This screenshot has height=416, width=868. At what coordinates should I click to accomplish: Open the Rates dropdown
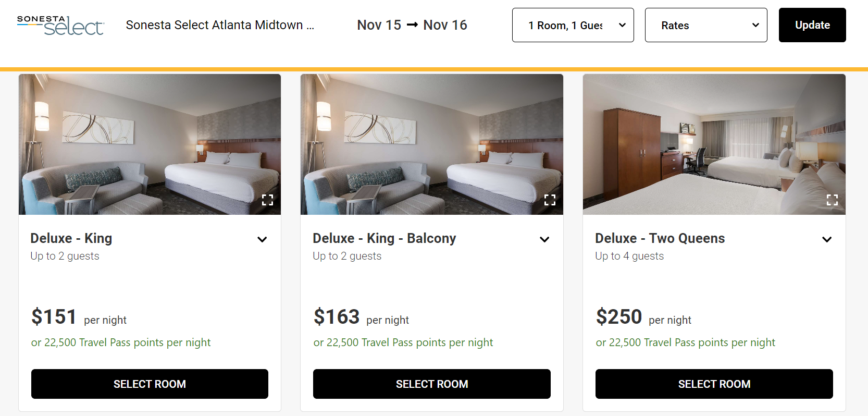click(705, 25)
